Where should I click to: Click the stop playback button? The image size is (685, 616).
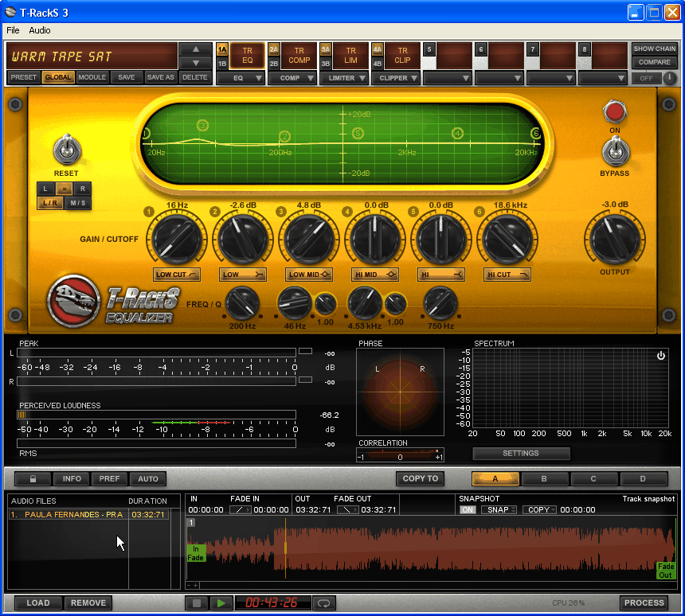point(197,603)
